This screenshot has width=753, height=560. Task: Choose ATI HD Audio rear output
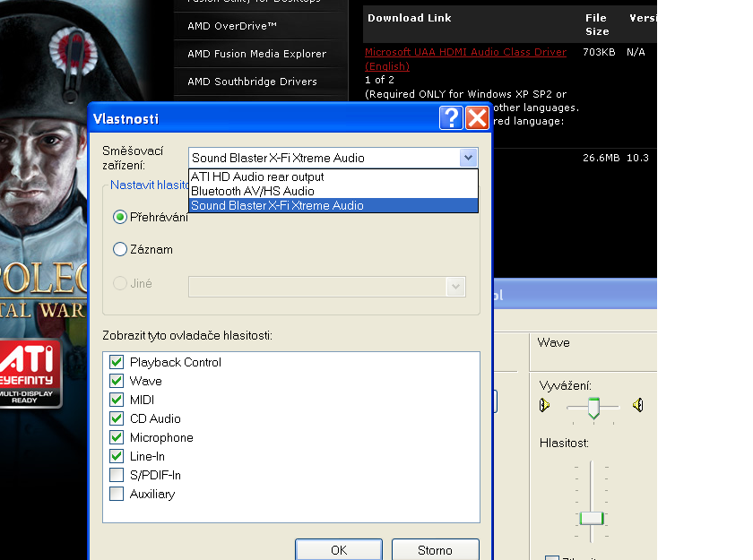click(x=257, y=177)
